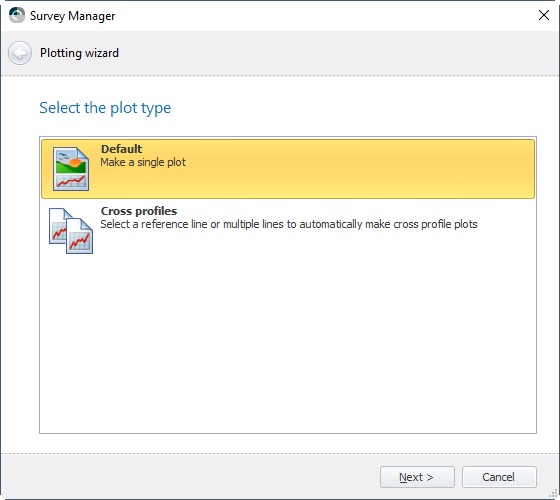Screen dimensions: 560x500
Task: Select the Default single plot icon
Action: tap(71, 169)
